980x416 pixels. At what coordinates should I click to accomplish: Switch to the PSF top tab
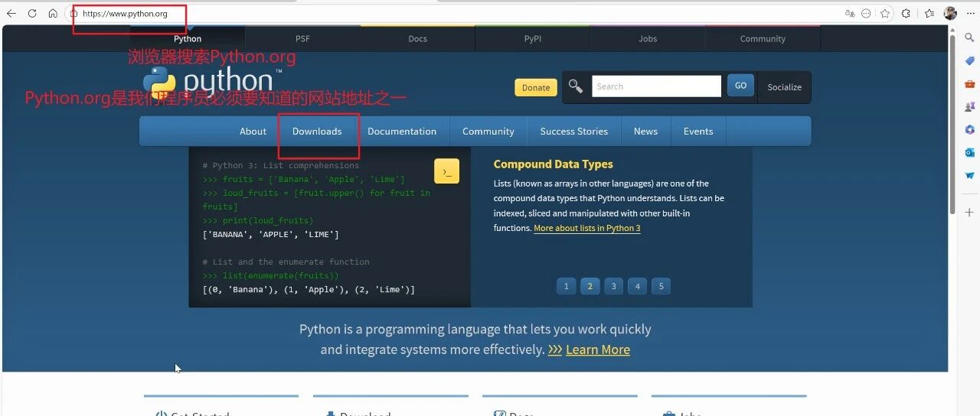[x=302, y=38]
